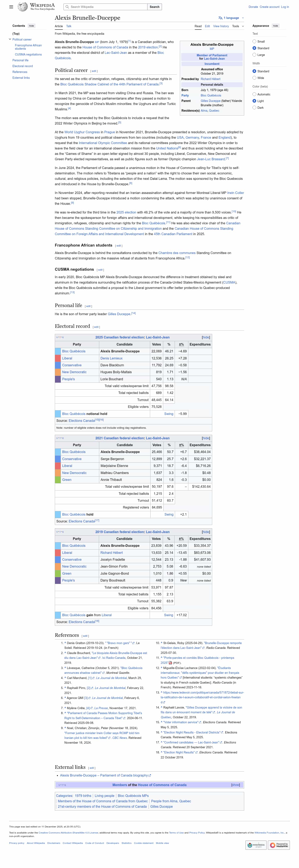Switch to the Talk tab

pyautogui.click(x=69, y=26)
